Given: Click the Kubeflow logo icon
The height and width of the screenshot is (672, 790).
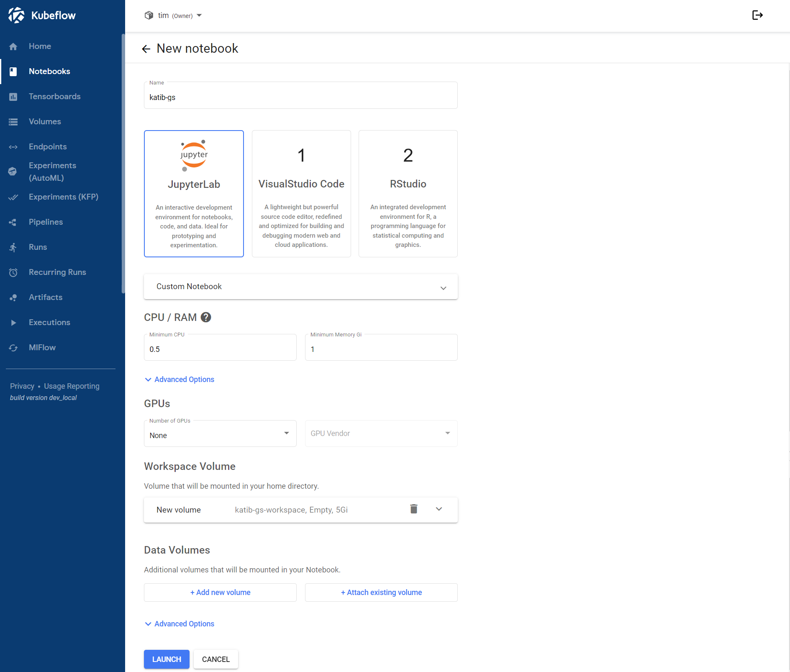Looking at the screenshot, I should coord(16,15).
